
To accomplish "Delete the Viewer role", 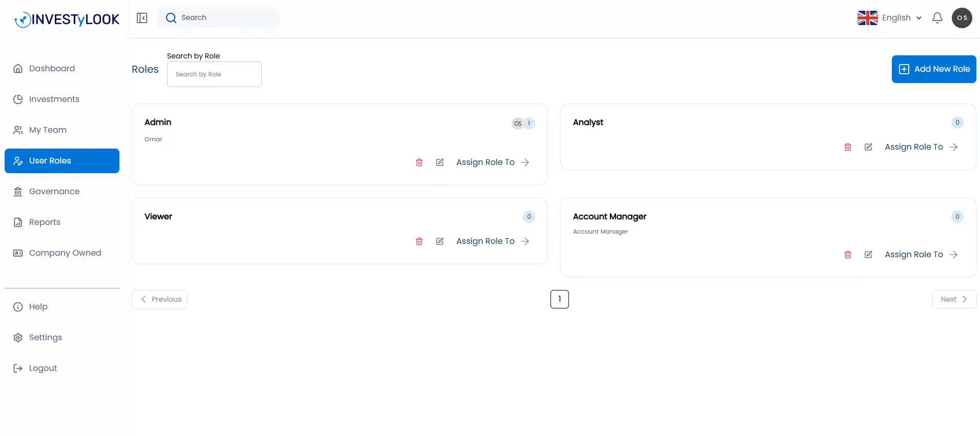I will point(419,241).
